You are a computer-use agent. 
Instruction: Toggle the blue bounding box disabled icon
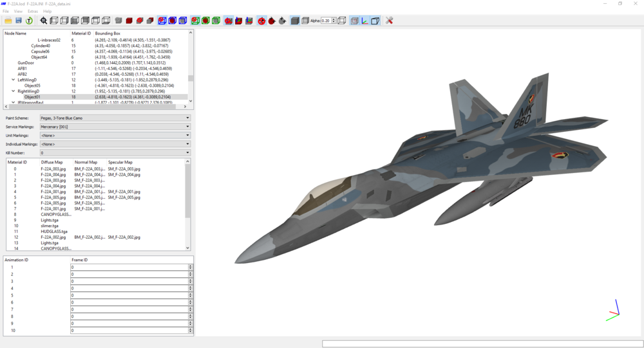coord(162,21)
